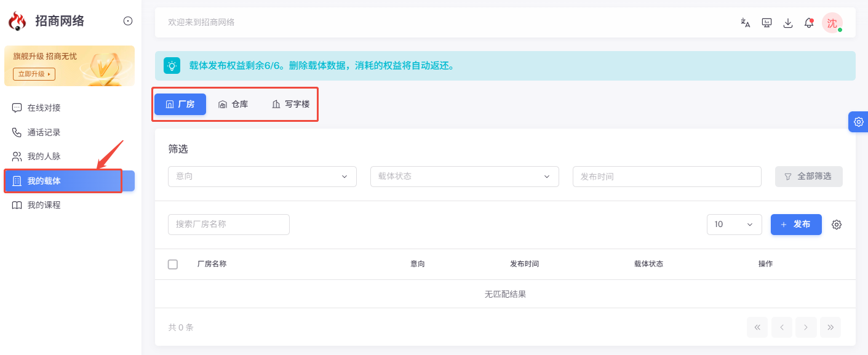Open the notification bell

click(809, 23)
